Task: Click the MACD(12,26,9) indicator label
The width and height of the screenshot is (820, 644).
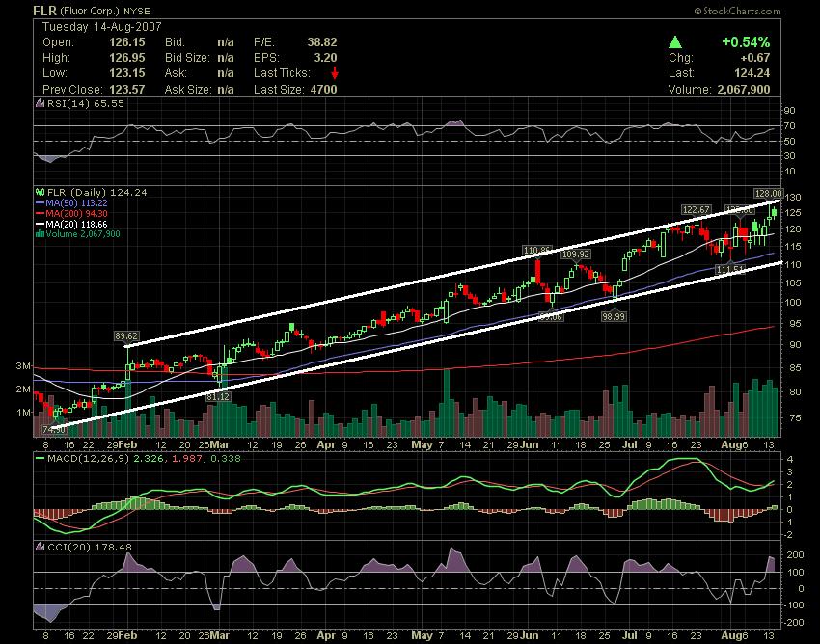Action: (x=89, y=459)
